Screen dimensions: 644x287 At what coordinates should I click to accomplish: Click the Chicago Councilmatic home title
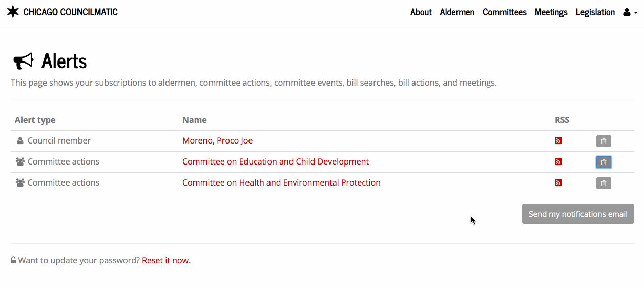tap(71, 12)
